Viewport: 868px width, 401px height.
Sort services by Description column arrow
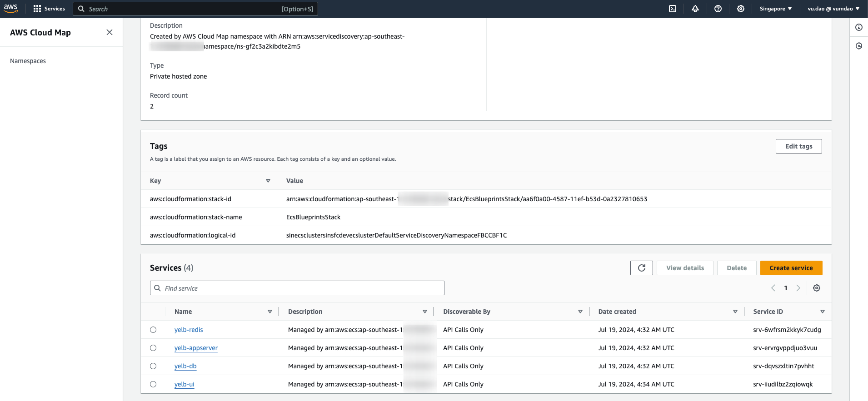425,312
